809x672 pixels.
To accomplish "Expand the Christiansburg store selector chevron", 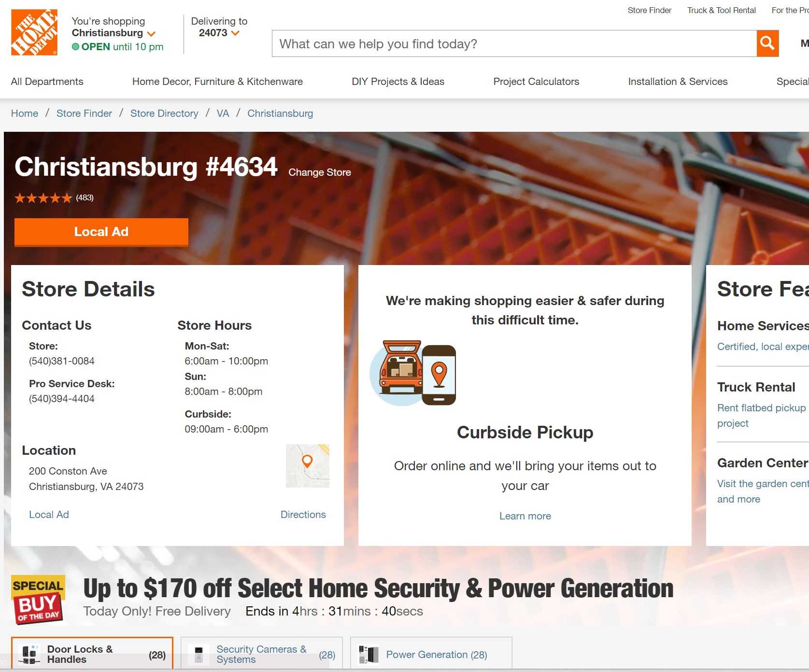I will tap(151, 34).
